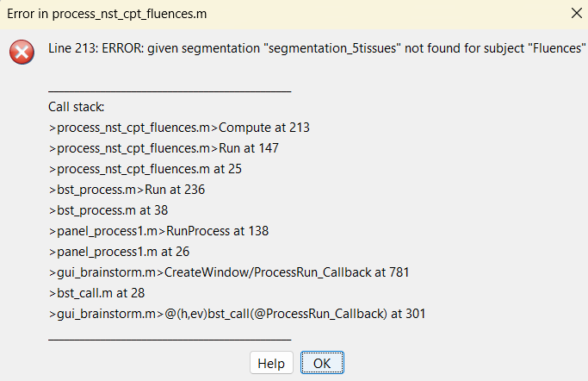
Task: Select the 'Run at 147' stack entry
Action: coord(164,148)
